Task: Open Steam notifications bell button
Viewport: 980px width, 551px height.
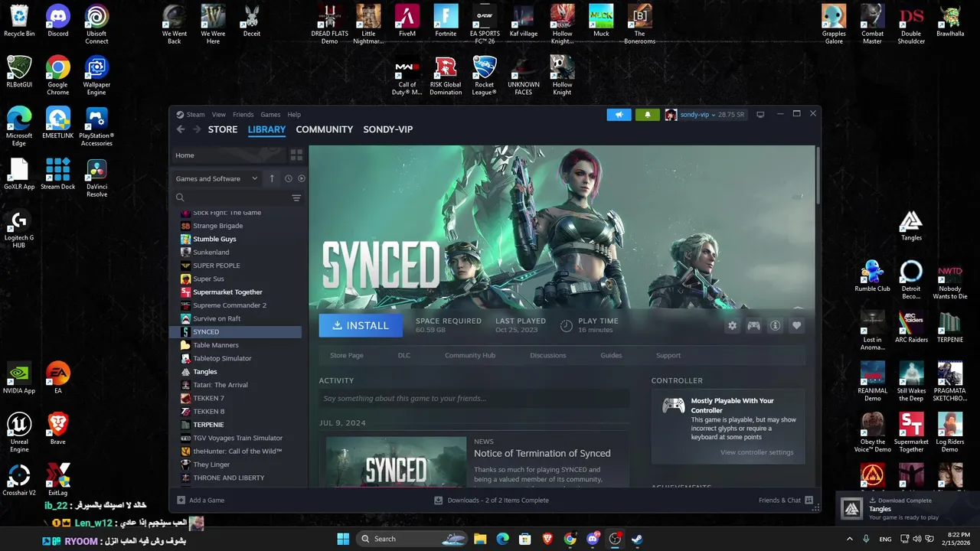Action: point(648,115)
